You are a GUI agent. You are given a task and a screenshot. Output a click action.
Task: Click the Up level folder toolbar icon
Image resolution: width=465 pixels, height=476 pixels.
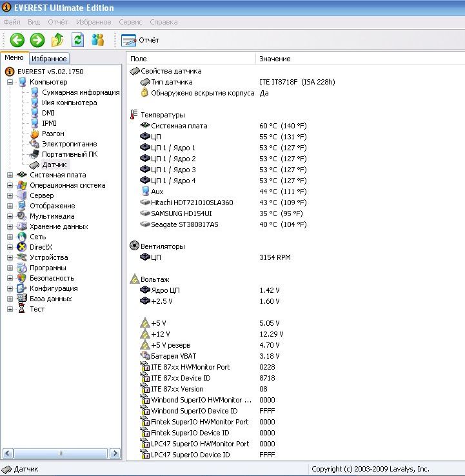(x=57, y=40)
